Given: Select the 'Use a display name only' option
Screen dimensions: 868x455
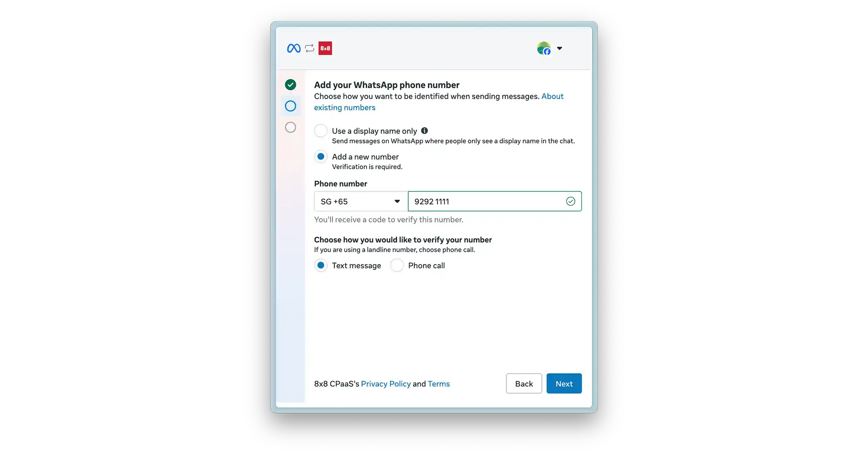Looking at the screenshot, I should tap(320, 131).
